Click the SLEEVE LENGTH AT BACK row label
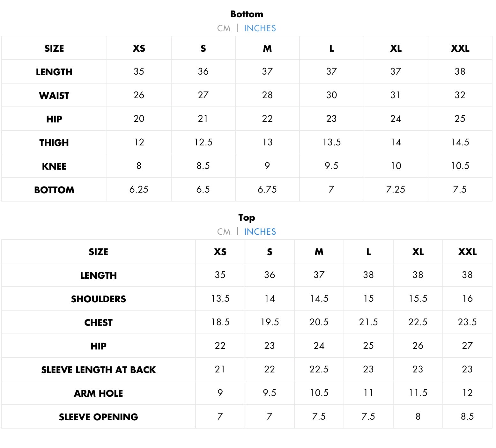This screenshot has width=496, height=448. click(x=98, y=370)
